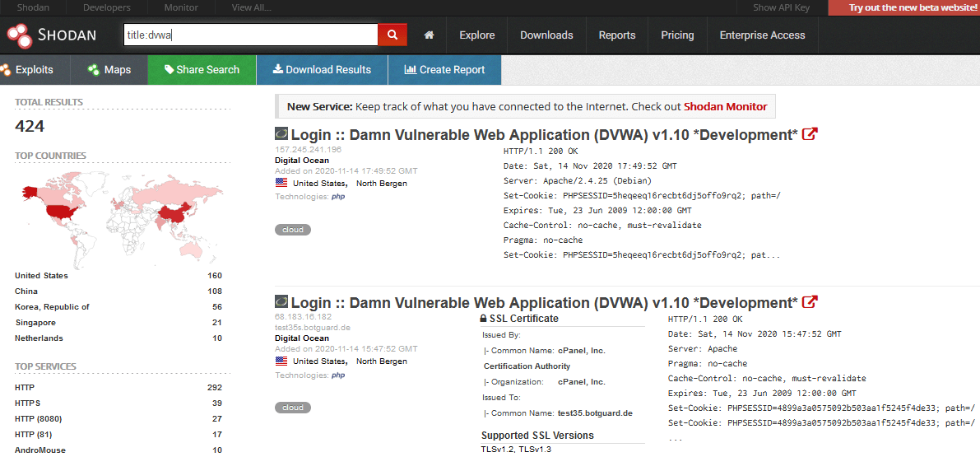Expand the View All top menu
The image size is (980, 457).
coord(251,7)
